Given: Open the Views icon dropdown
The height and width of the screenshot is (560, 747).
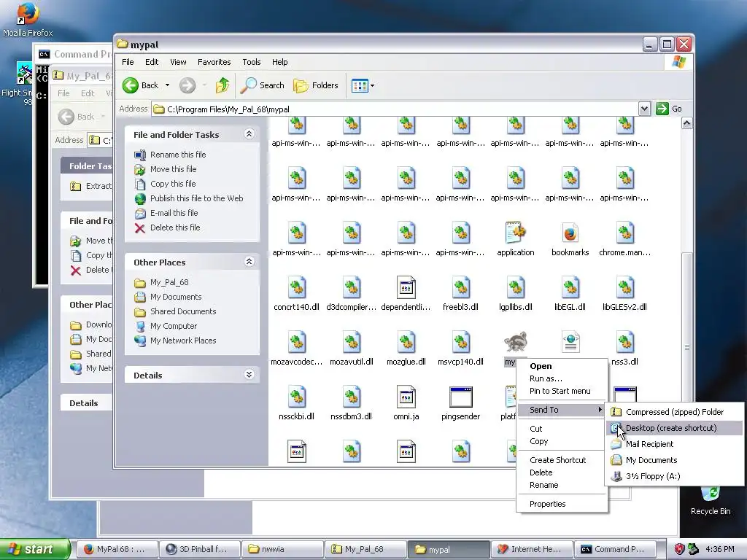Looking at the screenshot, I should click(363, 86).
